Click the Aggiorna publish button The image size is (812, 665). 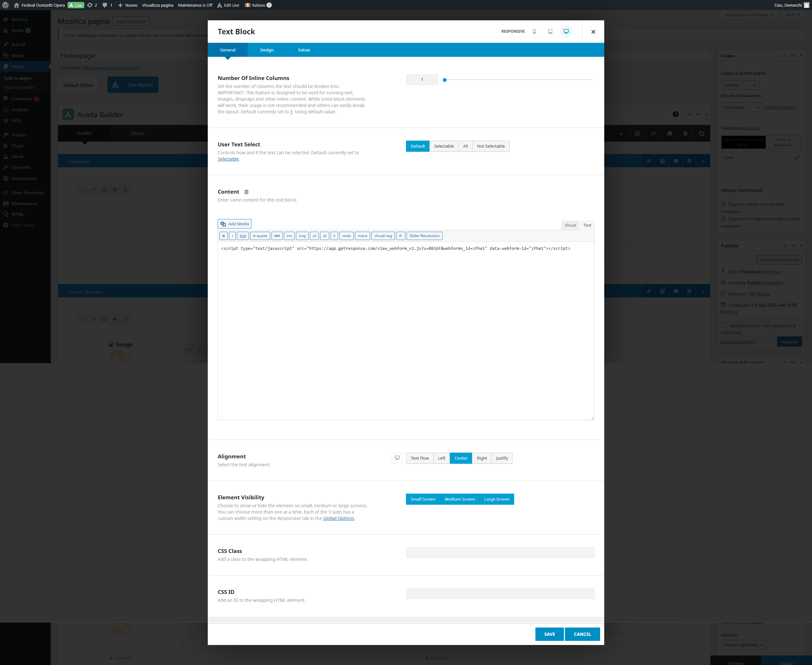pyautogui.click(x=789, y=342)
